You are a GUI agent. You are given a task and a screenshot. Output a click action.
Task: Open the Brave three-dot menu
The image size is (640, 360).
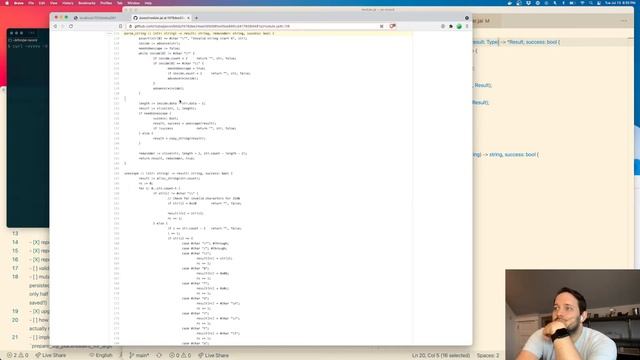tap(467, 26)
